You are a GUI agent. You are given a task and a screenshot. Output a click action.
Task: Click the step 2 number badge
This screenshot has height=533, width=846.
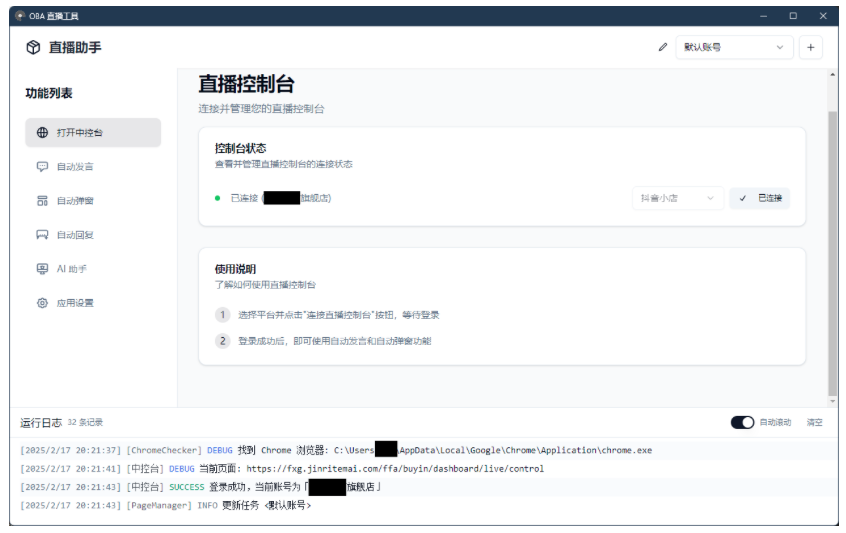(x=222, y=341)
